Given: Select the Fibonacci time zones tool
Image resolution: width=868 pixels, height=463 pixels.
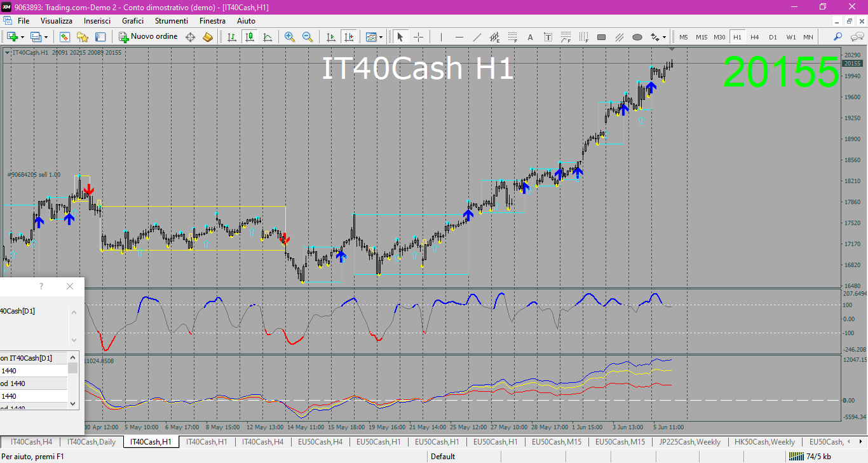Looking at the screenshot, I should click(x=583, y=37).
